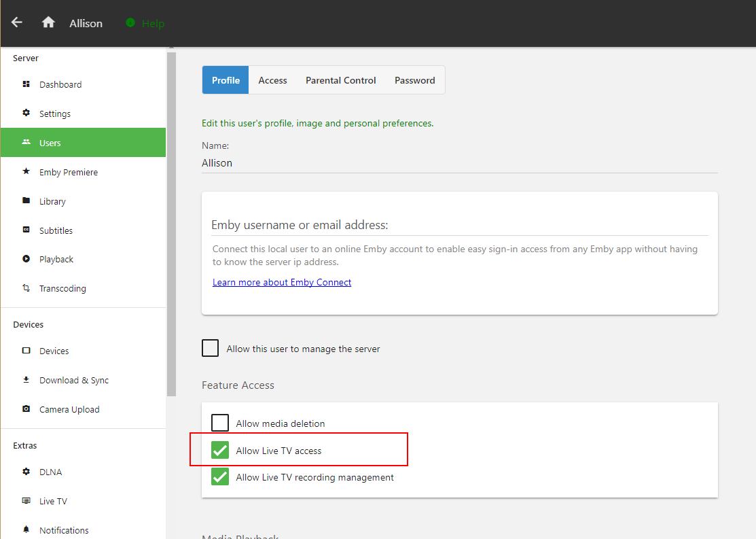
Task: Click the Emby username or email field
Action: click(459, 225)
